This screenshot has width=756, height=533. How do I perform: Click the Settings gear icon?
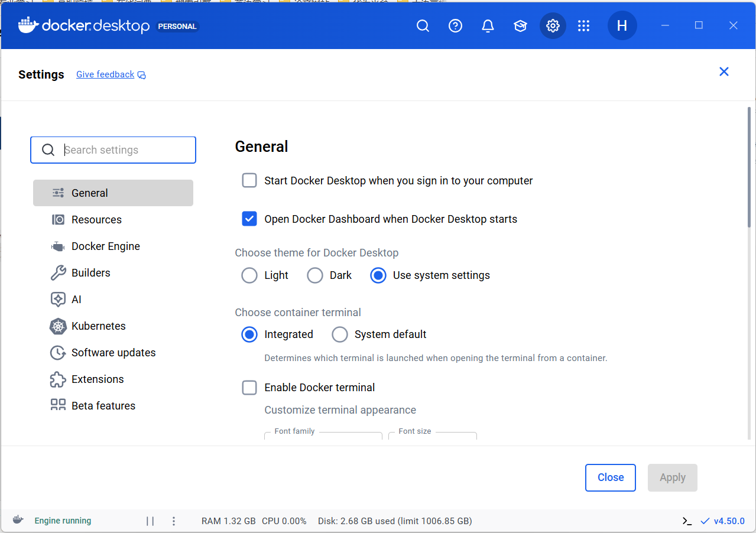pos(553,26)
